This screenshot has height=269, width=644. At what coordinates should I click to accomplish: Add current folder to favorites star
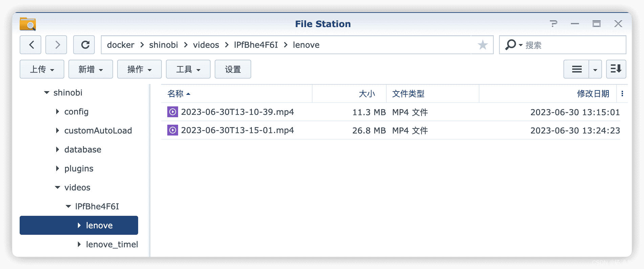coord(482,45)
